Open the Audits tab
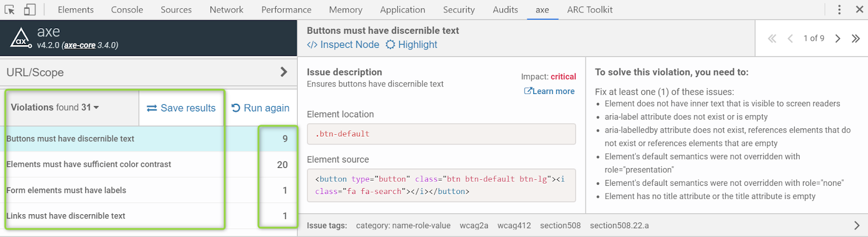The image size is (868, 237). coord(505,10)
